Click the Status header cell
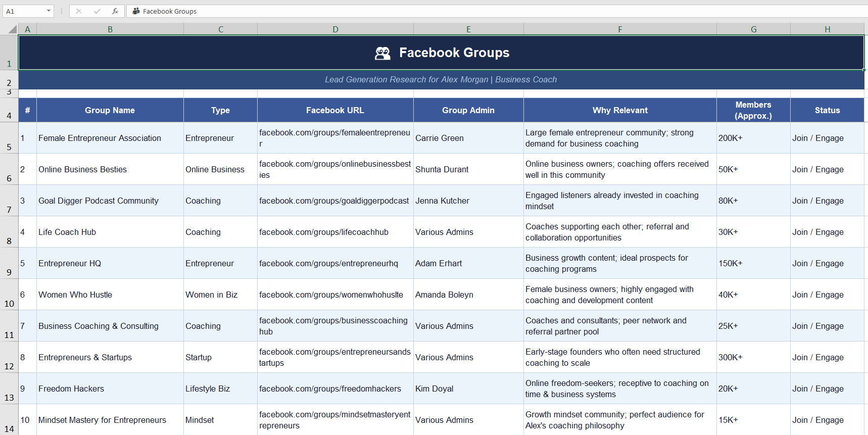Image resolution: width=868 pixels, height=435 pixels. 828,110
